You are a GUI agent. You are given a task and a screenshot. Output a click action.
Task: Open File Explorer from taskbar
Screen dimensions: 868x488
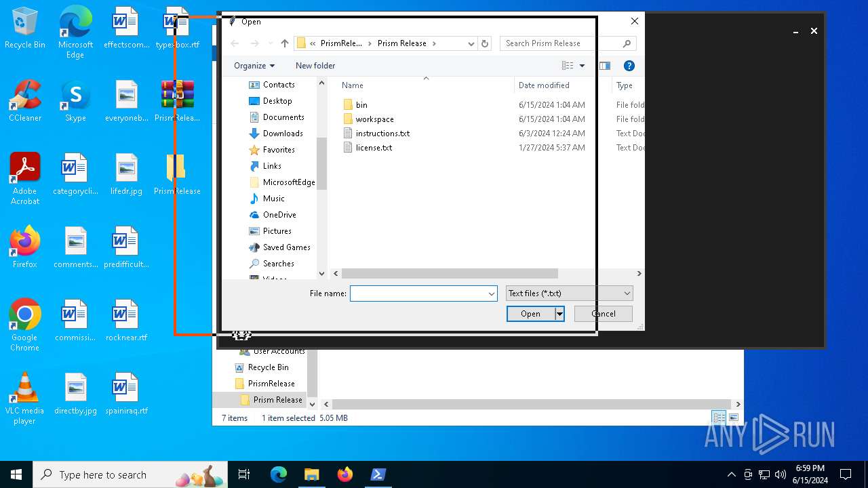click(x=312, y=474)
